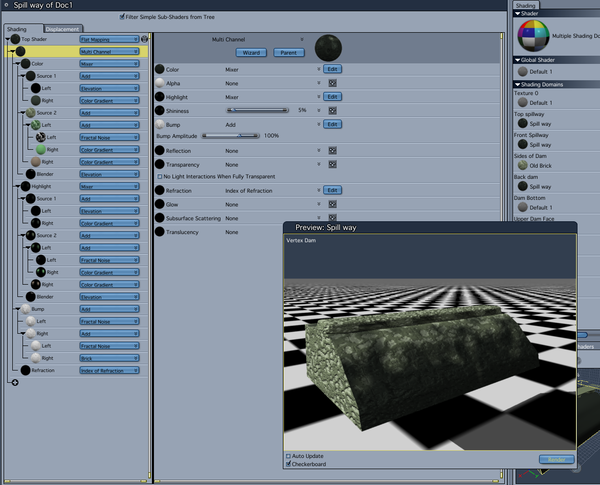
Task: Click the Global Shader Default 1 sphere
Action: 522,72
